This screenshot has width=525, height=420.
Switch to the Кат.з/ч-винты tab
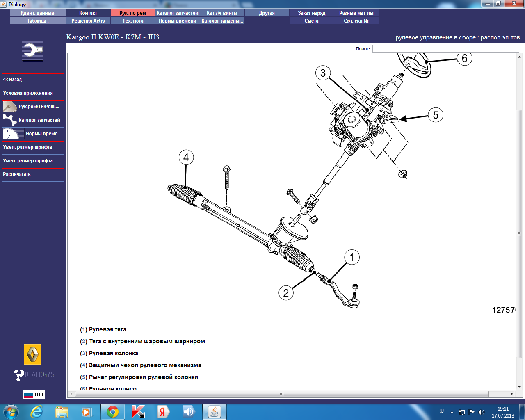[222, 13]
